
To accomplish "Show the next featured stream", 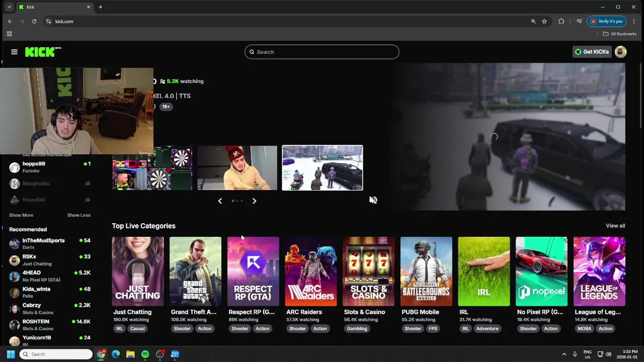I will tap(254, 201).
